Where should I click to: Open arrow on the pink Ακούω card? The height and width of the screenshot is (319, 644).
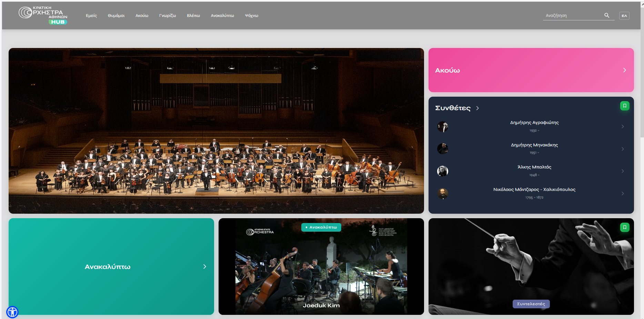coord(624,70)
